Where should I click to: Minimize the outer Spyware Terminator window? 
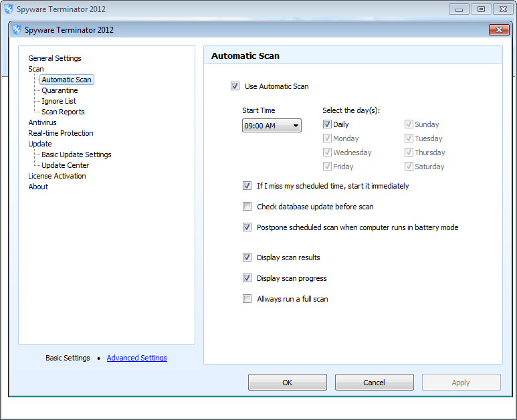459,9
